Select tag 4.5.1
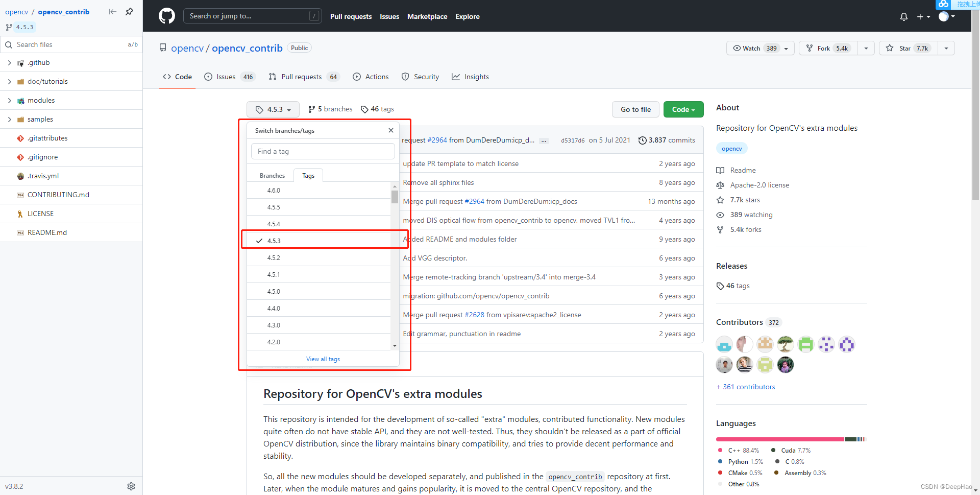 319,275
